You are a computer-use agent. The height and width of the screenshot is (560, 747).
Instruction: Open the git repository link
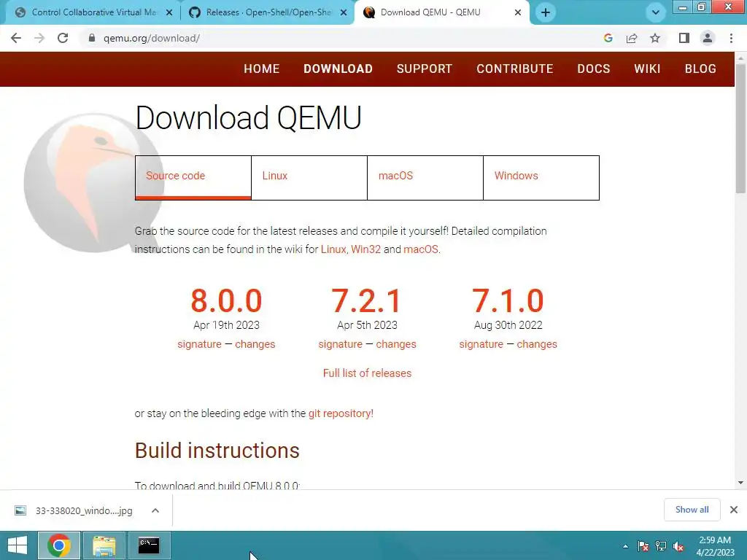pyautogui.click(x=341, y=413)
